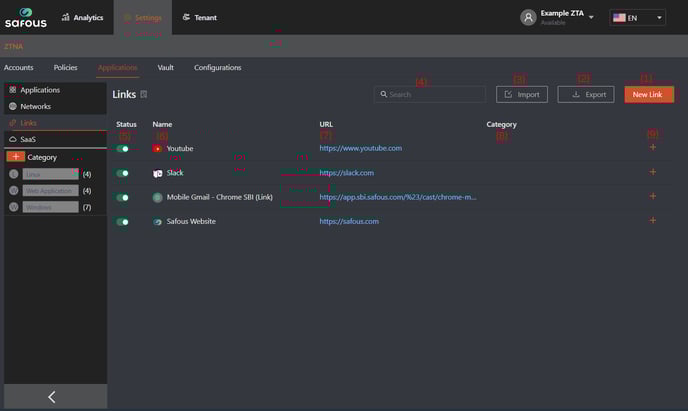Click the Youtube app icon in list
The width and height of the screenshot is (688, 411).
click(157, 148)
